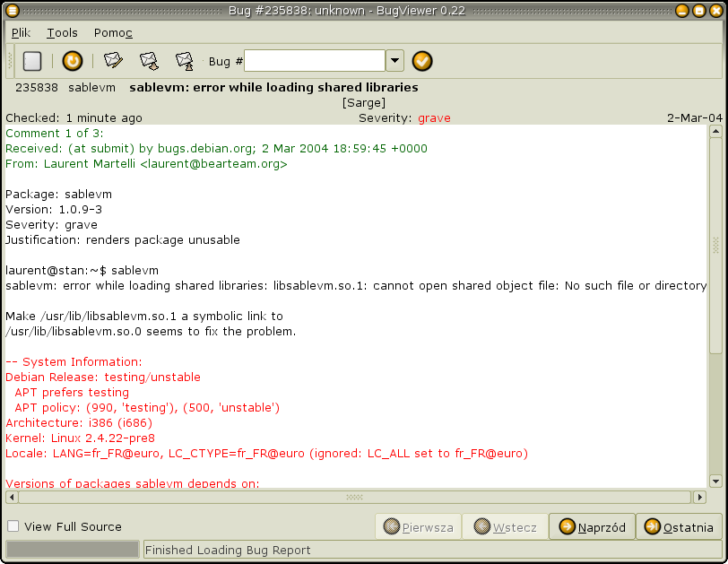Click the 'Justification: renders package unusable' line
728x564 pixels.
click(x=123, y=240)
